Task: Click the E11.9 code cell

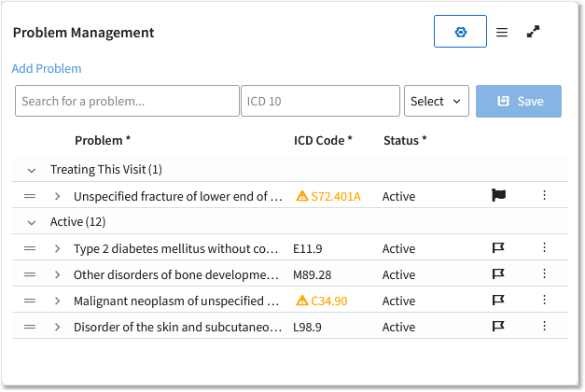Action: [307, 248]
